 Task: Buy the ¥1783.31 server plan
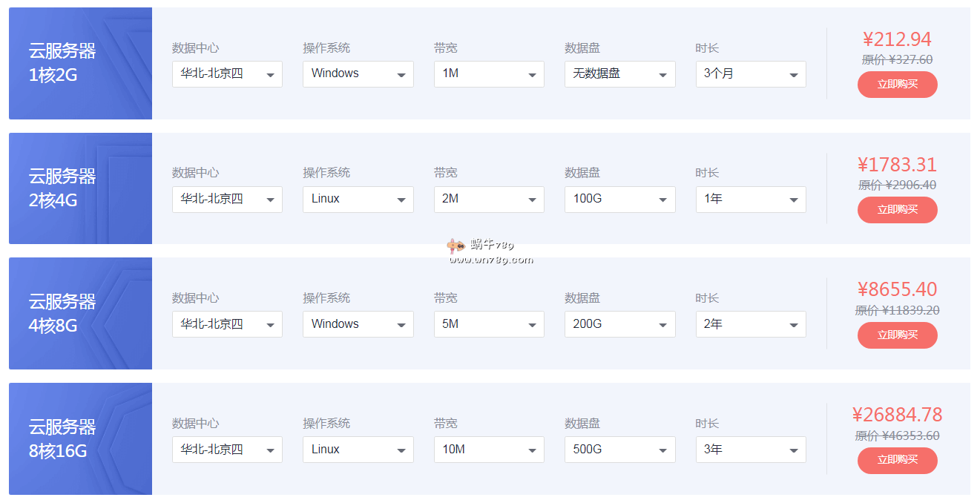pyautogui.click(x=897, y=210)
